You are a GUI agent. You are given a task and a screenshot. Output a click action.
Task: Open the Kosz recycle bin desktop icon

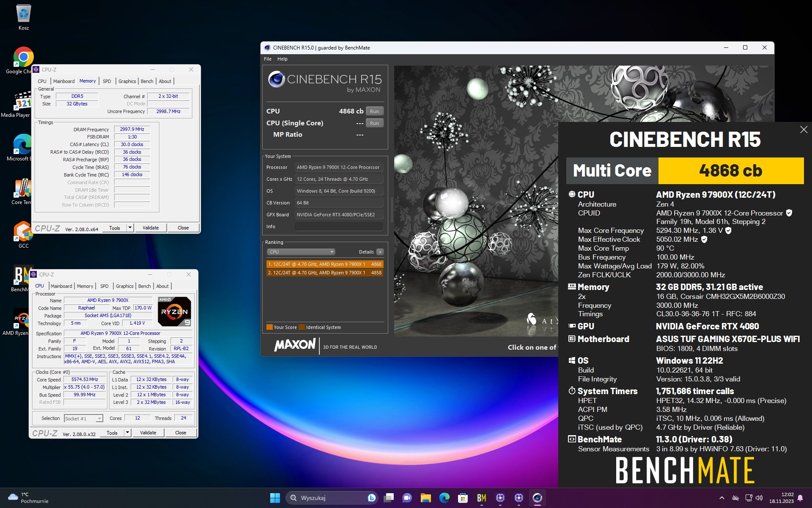tap(24, 17)
